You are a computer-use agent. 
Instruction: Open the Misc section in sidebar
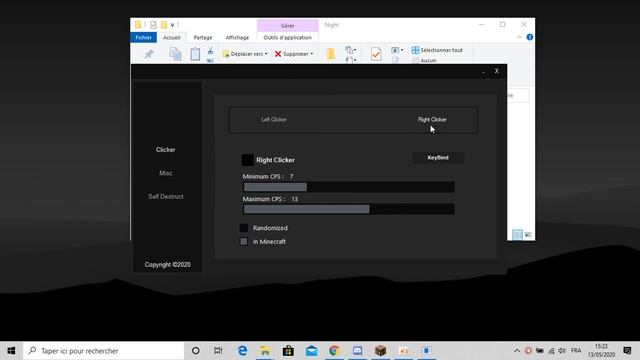point(165,173)
